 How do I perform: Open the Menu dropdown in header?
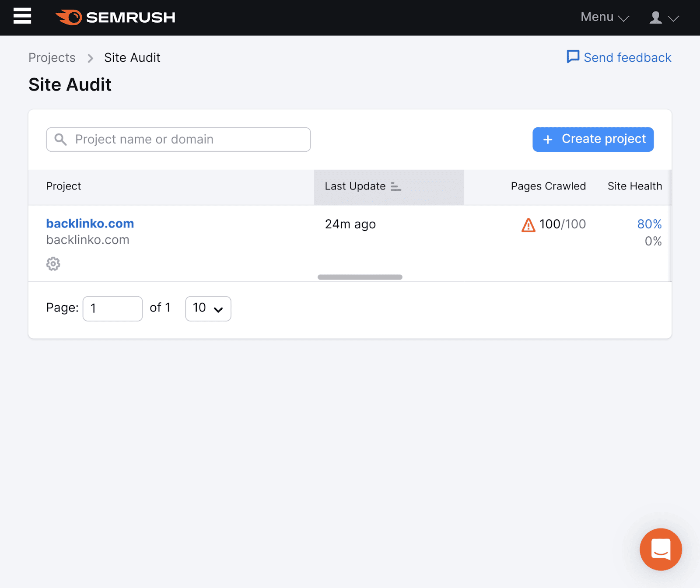(x=605, y=17)
